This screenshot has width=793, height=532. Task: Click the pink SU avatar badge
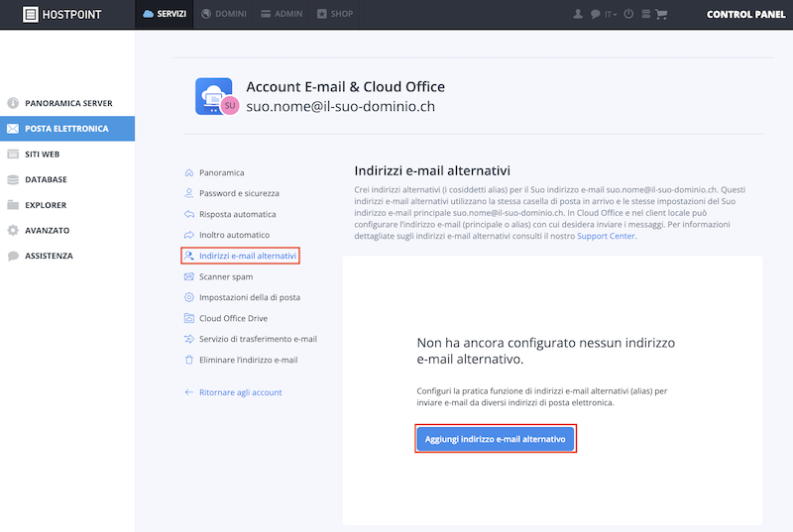pos(230,106)
